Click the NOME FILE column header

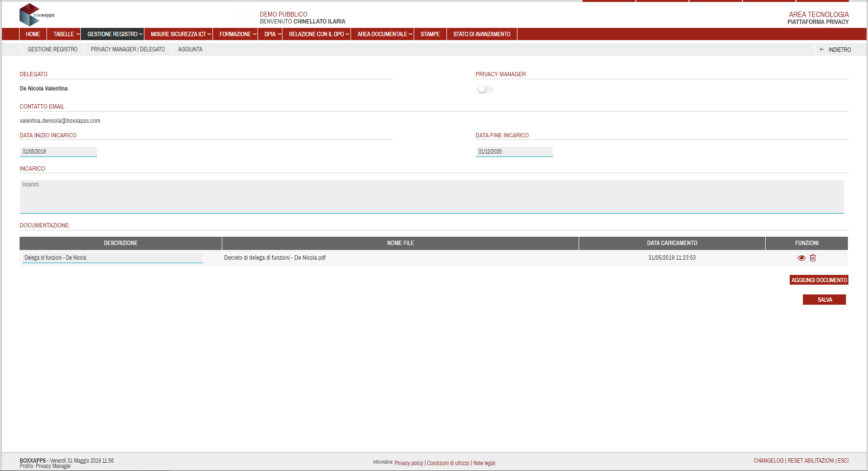400,243
